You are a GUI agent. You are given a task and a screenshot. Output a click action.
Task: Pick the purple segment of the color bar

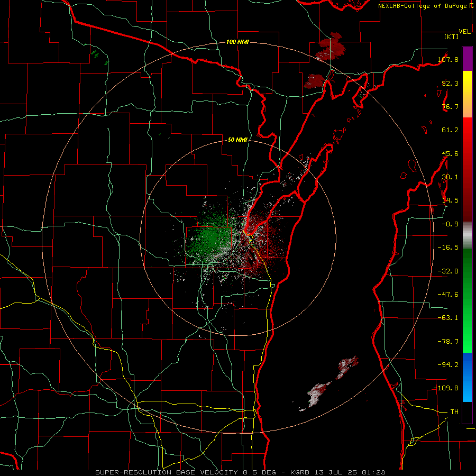click(x=467, y=59)
